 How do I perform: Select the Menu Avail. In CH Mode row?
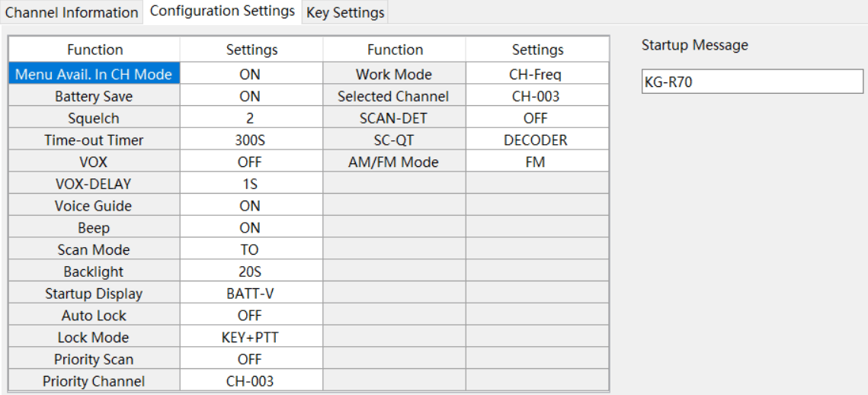pos(94,74)
